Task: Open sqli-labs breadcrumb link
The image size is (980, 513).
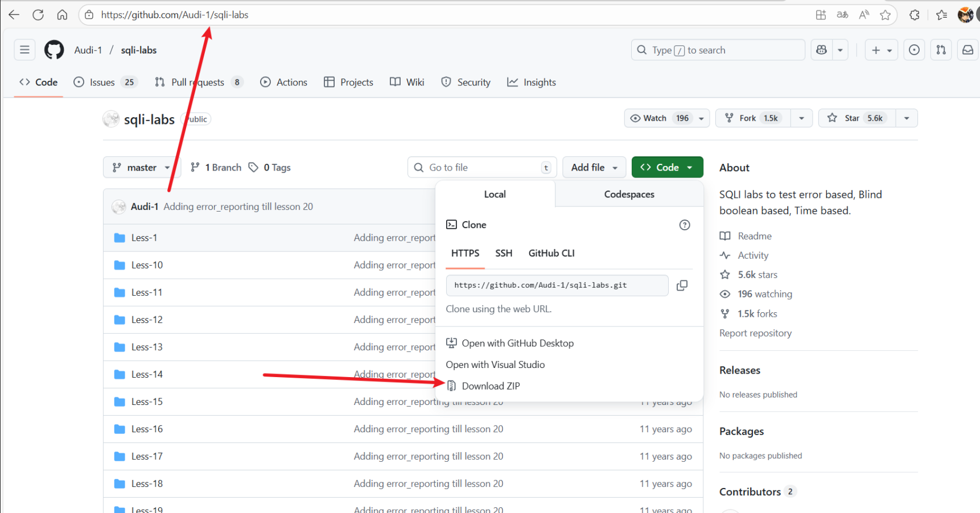Action: click(138, 50)
